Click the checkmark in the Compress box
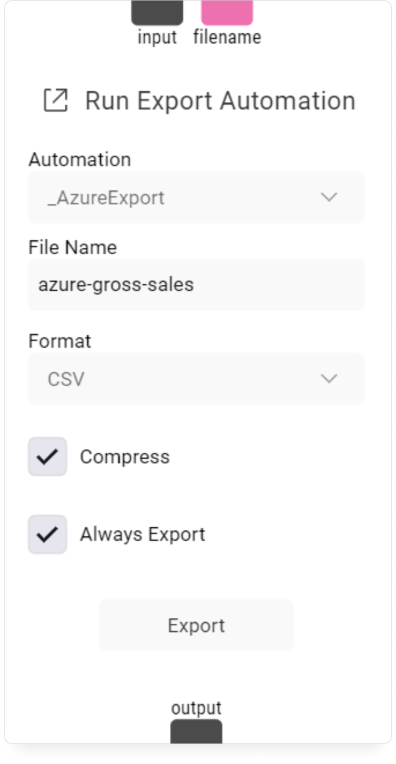 pos(47,457)
